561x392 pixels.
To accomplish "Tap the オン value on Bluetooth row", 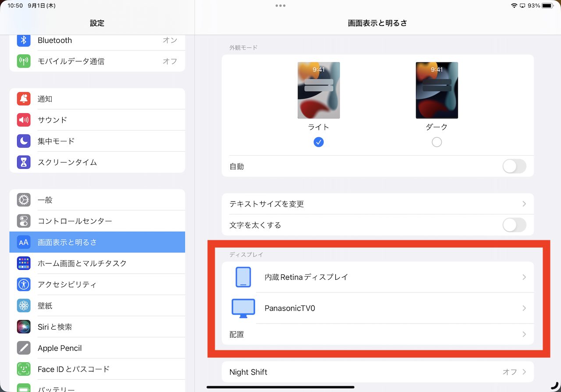I will tap(170, 40).
